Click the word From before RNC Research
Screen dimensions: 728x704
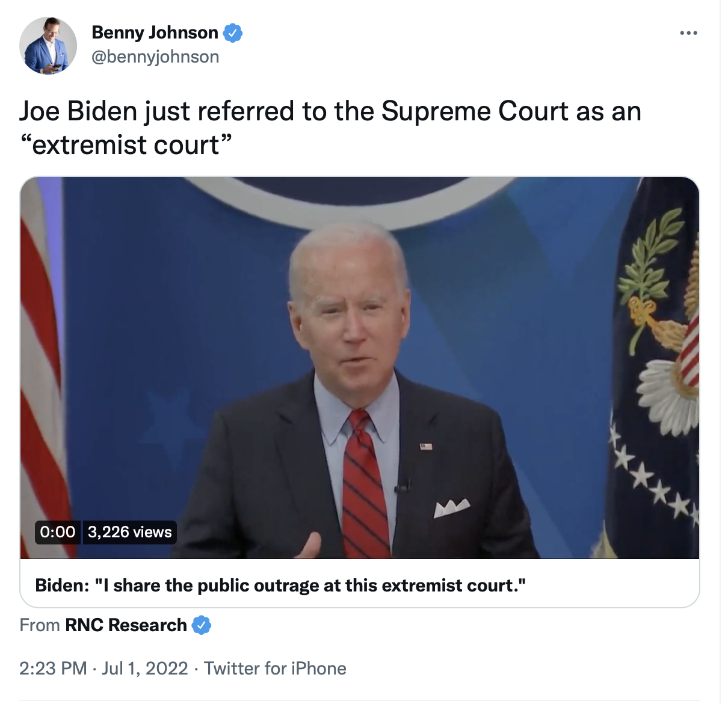[x=40, y=625]
